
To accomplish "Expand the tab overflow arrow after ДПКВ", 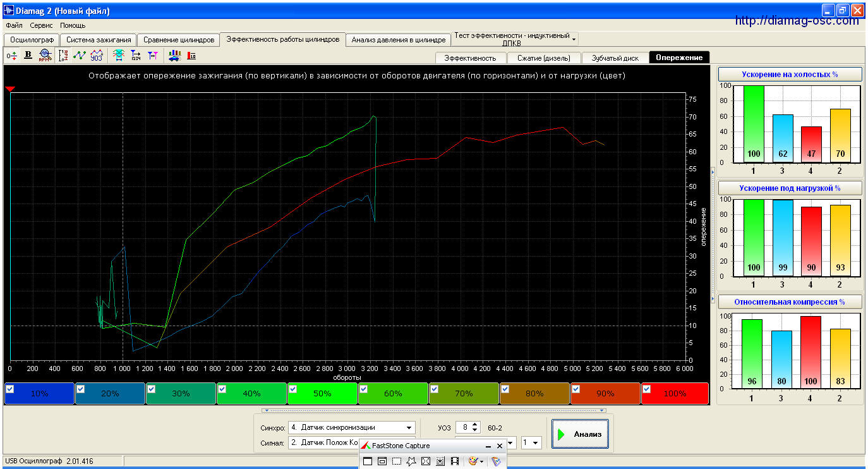I will click(x=574, y=39).
